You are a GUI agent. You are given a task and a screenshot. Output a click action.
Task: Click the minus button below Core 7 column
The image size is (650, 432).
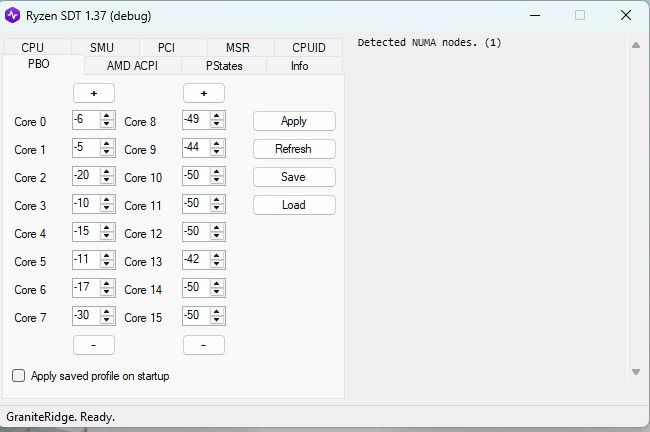click(94, 345)
